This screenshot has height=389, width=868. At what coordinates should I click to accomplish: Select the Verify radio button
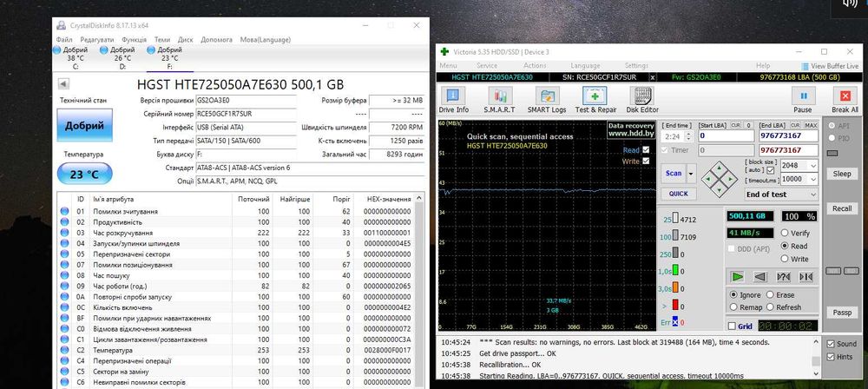click(785, 234)
